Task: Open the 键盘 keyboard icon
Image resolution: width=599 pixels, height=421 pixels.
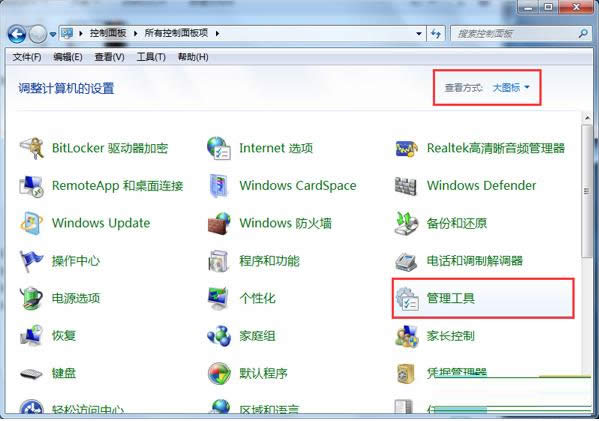Action: [x=31, y=373]
